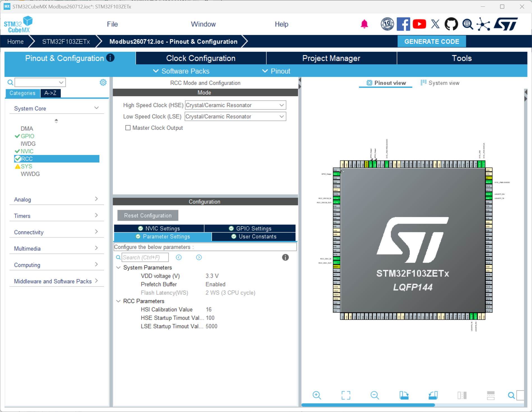Click the ST network star icon

tap(484, 24)
